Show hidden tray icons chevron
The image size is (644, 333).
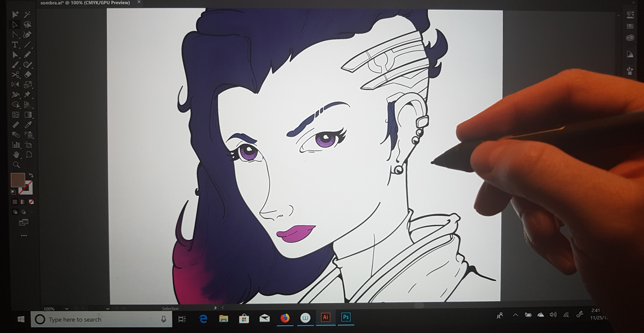515,315
